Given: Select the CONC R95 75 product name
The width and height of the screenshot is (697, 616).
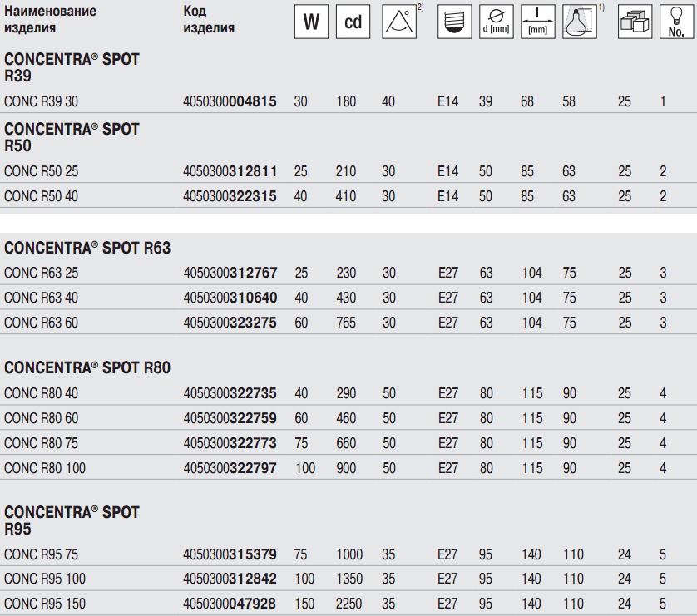Looking at the screenshot, I should tap(41, 554).
